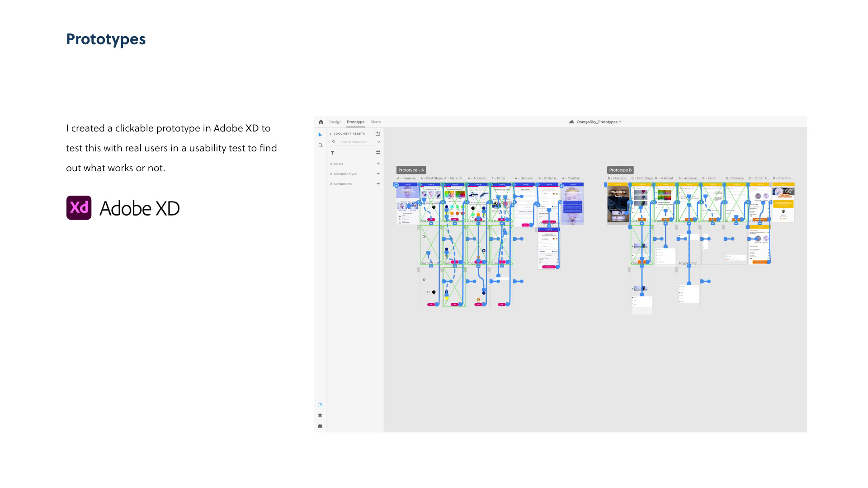Add a new character style
Image resolution: width=868 pixels, height=488 pixels.
click(378, 174)
